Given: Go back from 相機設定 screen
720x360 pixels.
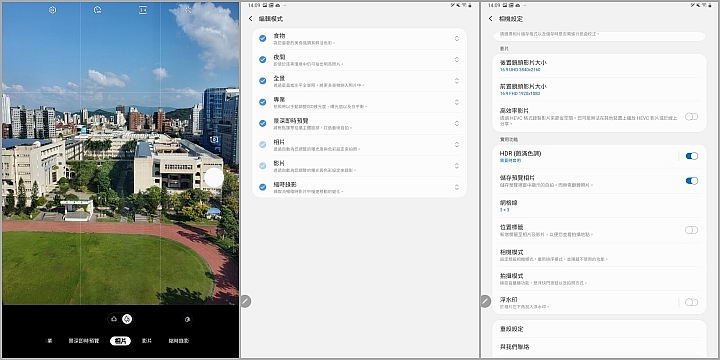Looking at the screenshot, I should click(490, 19).
